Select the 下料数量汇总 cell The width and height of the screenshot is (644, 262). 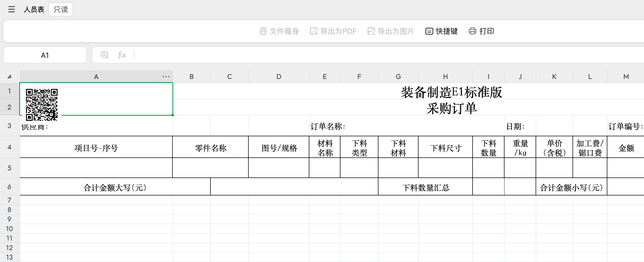425,187
